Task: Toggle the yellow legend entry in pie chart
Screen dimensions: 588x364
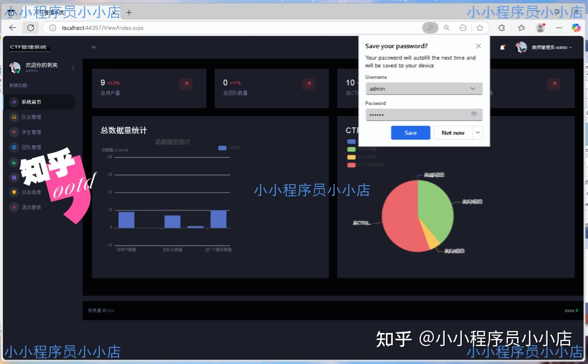Action: (351, 157)
